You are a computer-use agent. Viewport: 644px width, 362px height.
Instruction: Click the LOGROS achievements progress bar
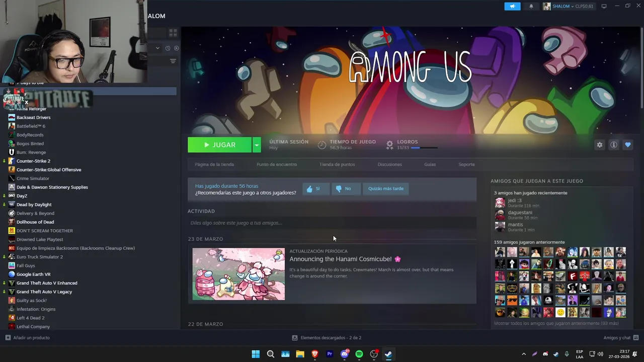click(424, 148)
